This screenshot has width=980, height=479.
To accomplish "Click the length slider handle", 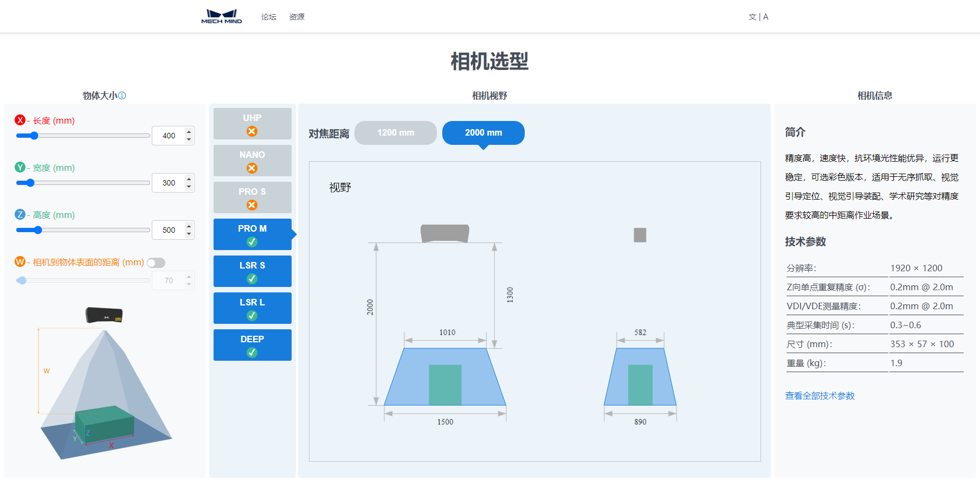I will (34, 136).
